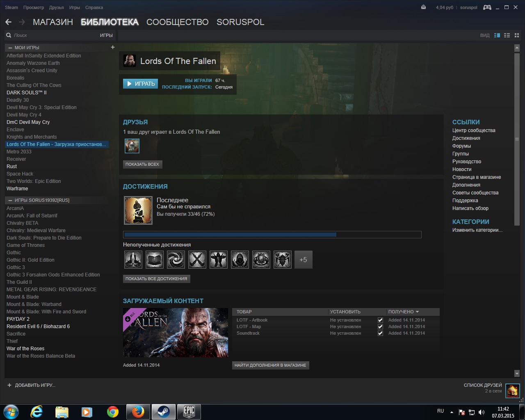Switch to the СООБЩЕСТВО tab
The width and height of the screenshot is (525, 420).
point(178,22)
